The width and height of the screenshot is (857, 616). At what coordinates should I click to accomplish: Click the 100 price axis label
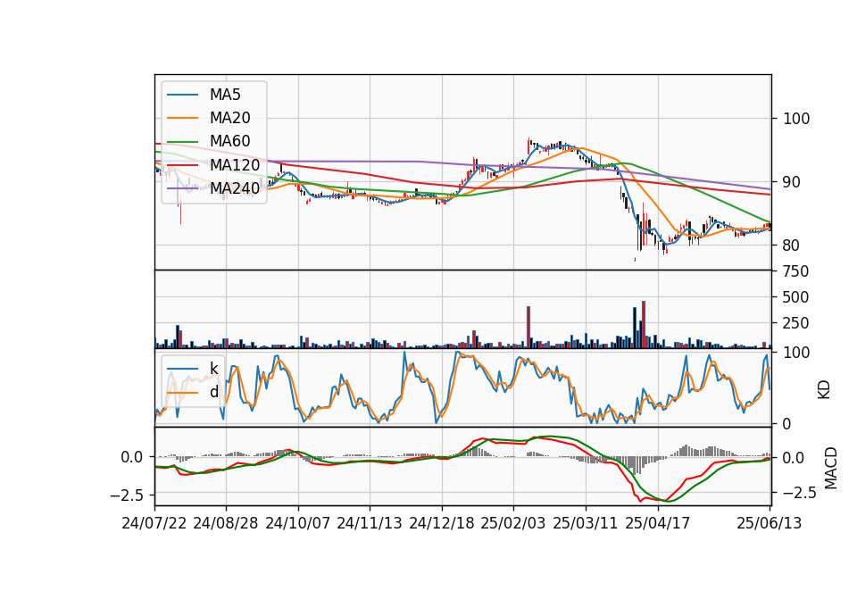pos(796,119)
